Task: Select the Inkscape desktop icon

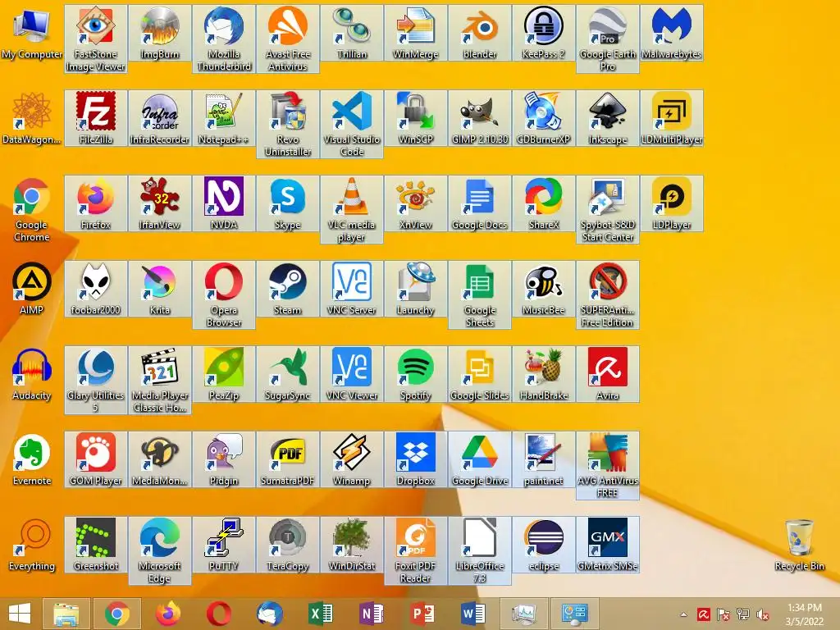Action: (608, 118)
